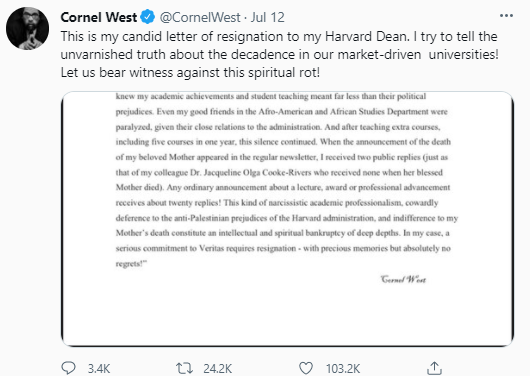
Task: Click the Cornel West signature in the letter
Action: [x=403, y=279]
